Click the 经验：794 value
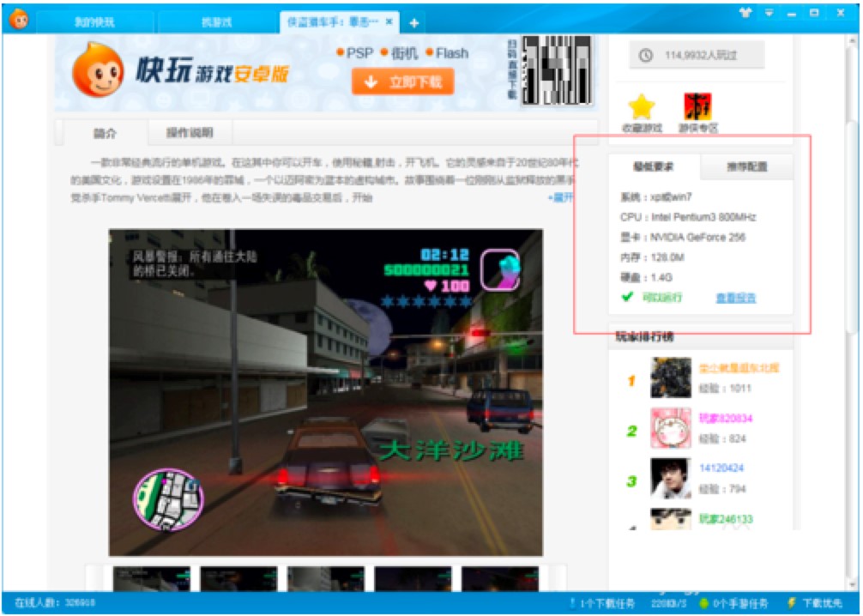863x616 pixels. tap(722, 489)
